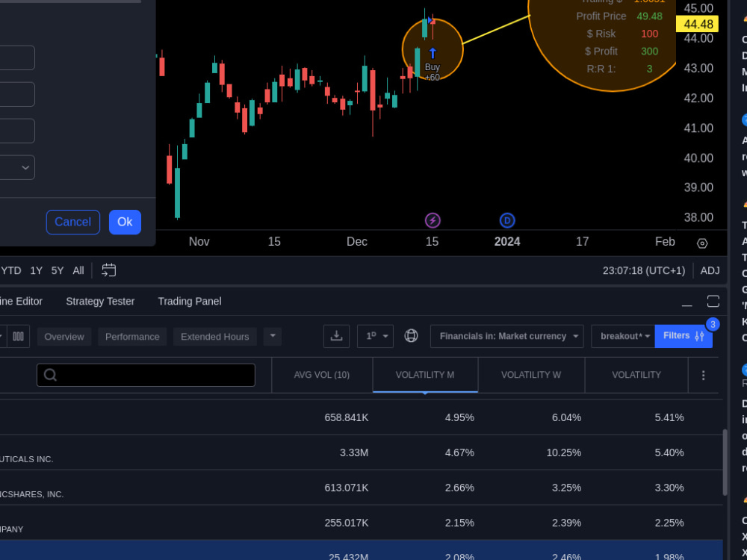Click the 613.071K average volume cell

pos(347,488)
